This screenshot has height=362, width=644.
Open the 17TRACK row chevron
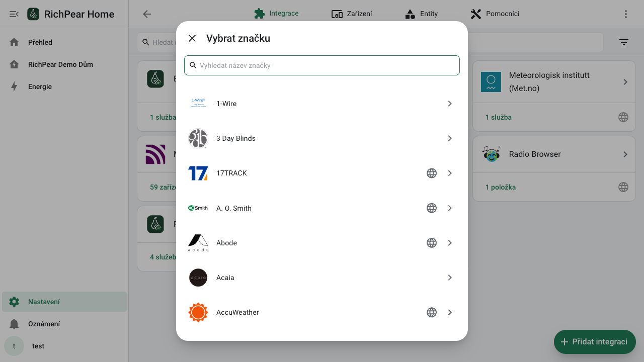point(450,173)
